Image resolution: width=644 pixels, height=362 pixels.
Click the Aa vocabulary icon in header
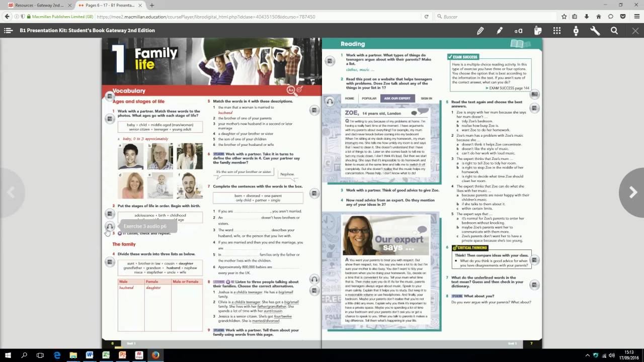[x=290, y=90]
